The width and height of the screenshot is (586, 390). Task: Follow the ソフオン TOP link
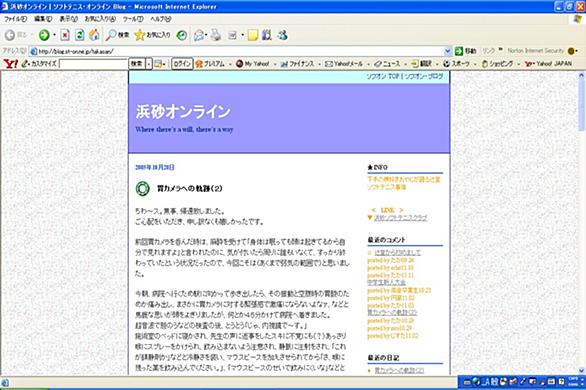[x=383, y=77]
